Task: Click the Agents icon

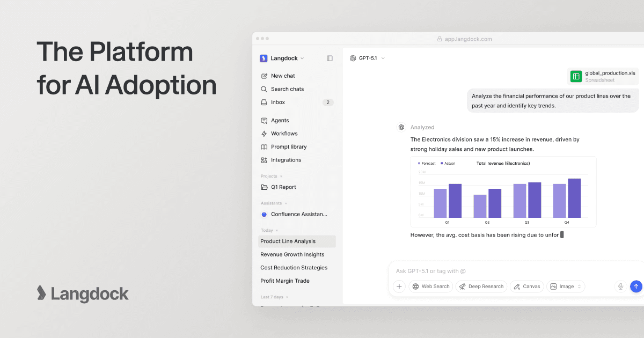Action: [x=264, y=121]
